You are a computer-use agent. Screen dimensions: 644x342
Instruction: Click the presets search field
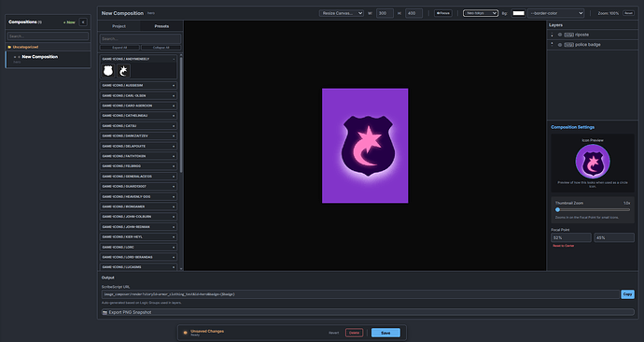(140, 38)
